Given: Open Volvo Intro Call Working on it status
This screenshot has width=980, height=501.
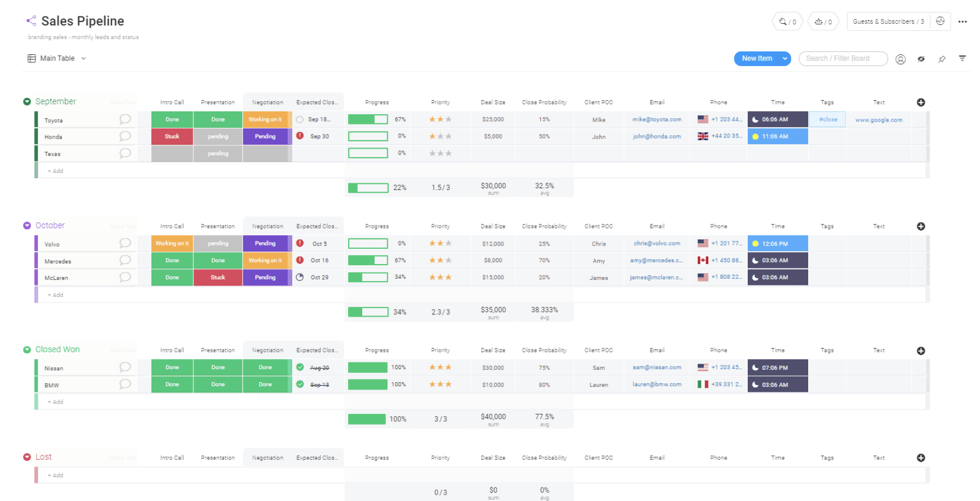Looking at the screenshot, I should coord(172,243).
